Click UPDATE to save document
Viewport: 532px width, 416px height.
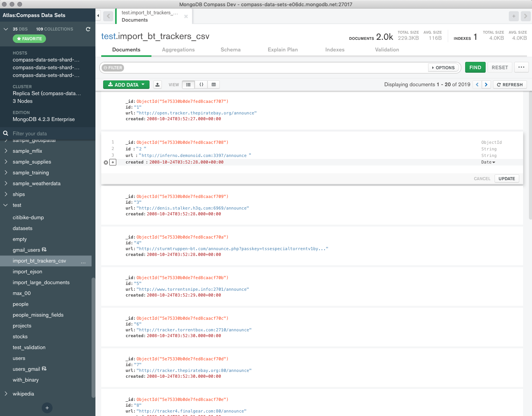point(507,179)
